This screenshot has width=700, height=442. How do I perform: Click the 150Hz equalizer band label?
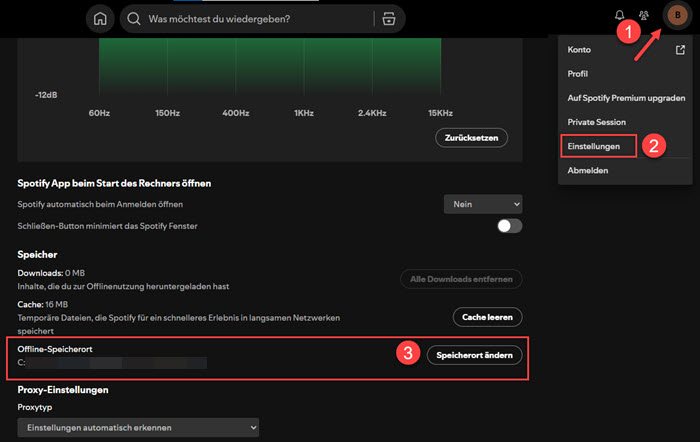(x=167, y=113)
